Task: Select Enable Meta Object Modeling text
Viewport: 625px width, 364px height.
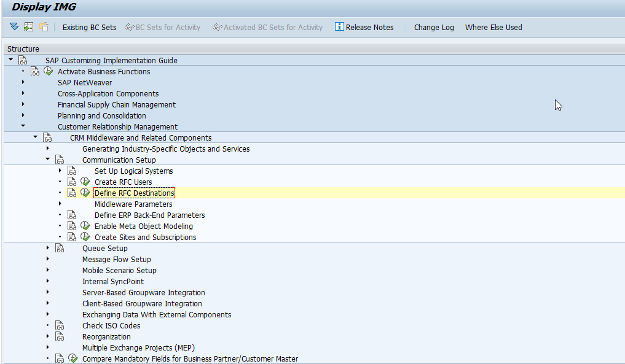Action: click(143, 227)
